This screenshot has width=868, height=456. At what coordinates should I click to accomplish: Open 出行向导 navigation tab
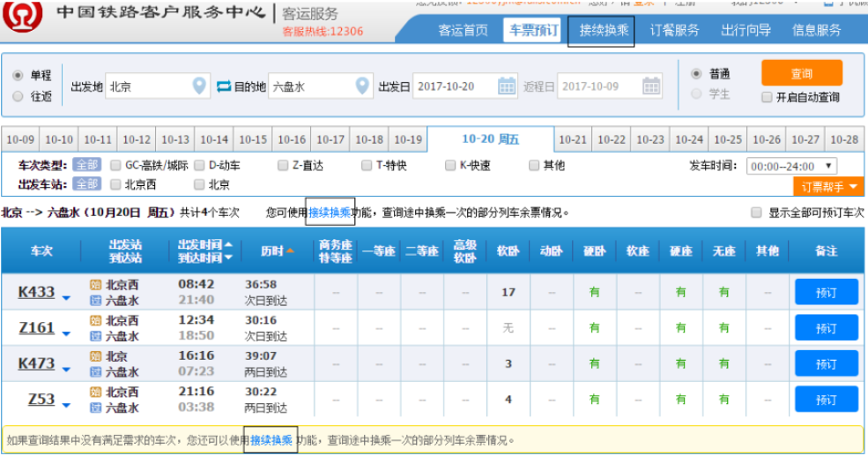pos(746,30)
